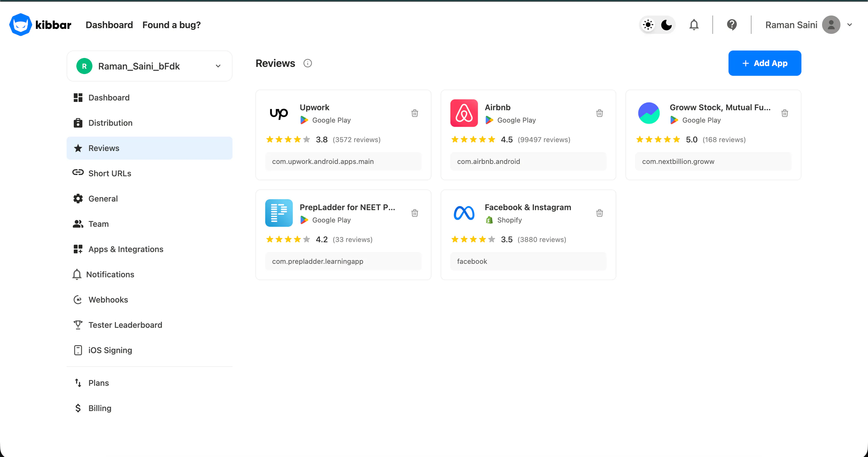This screenshot has height=457, width=868.
Task: Click the Facebook & Instagram title
Action: coord(528,207)
